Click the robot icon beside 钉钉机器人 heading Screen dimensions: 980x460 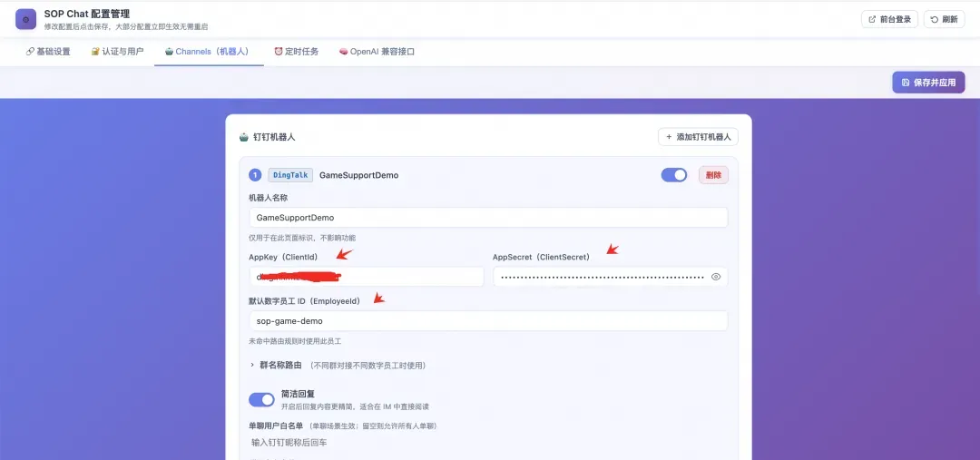[x=244, y=137]
